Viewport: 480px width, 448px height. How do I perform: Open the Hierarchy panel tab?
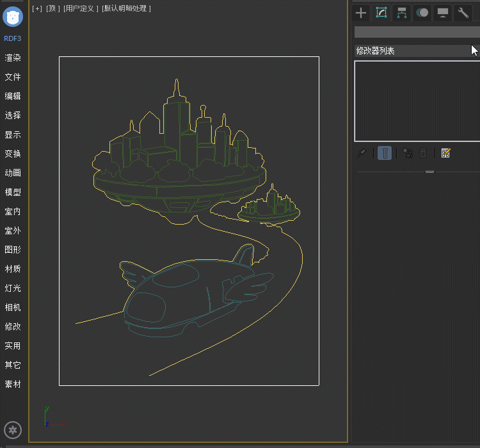coord(402,13)
